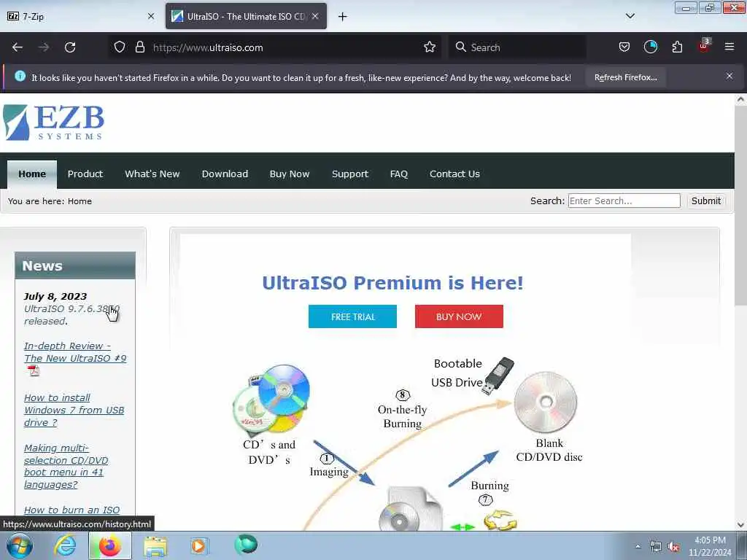
Task: Click the page vertical scrollbar thumb
Action: [740, 206]
